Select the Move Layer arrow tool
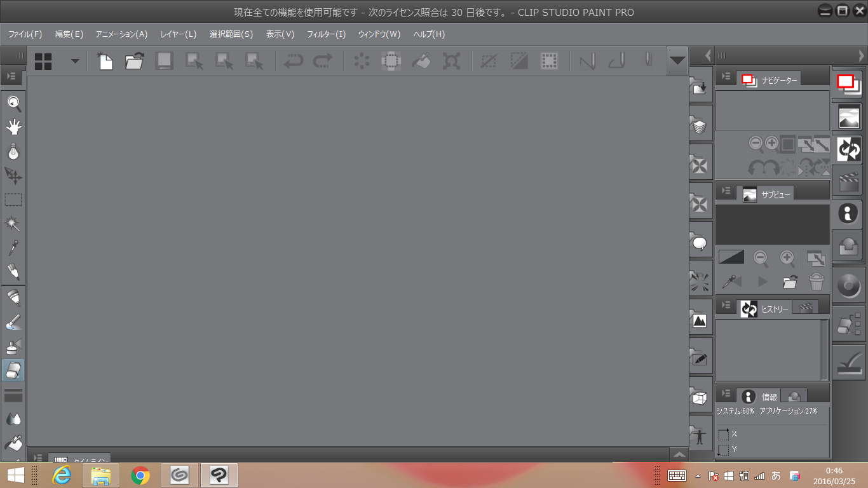Image resolution: width=868 pixels, height=488 pixels. [x=13, y=175]
